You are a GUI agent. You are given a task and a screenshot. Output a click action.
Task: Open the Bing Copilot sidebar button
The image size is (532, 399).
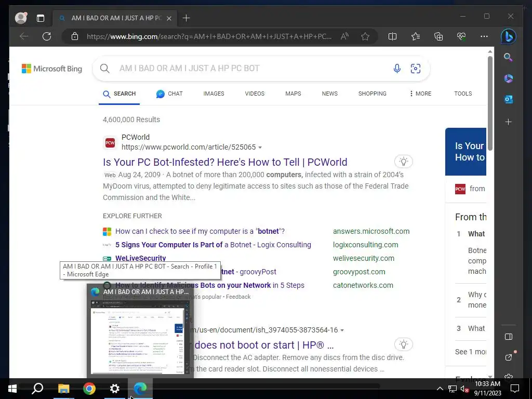coord(508,36)
